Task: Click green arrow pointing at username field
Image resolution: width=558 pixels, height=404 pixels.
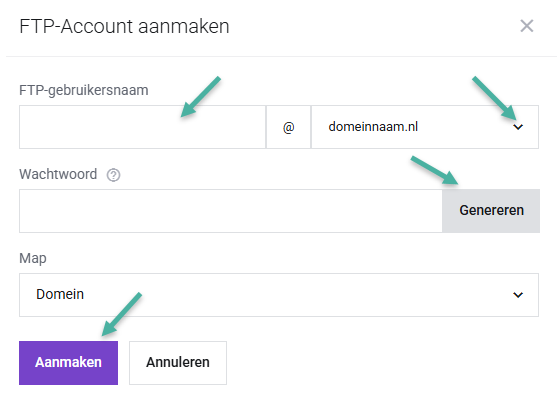Action: pos(201,96)
